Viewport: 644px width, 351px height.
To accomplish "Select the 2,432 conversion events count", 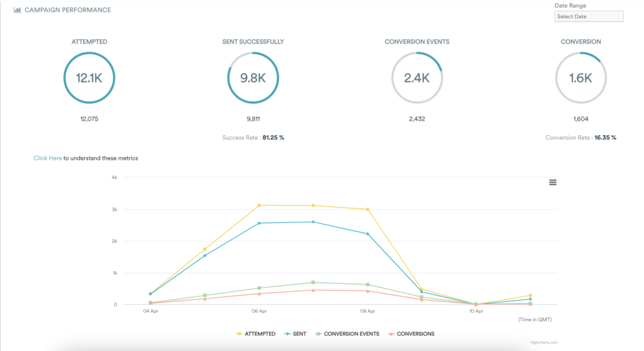I will [417, 119].
